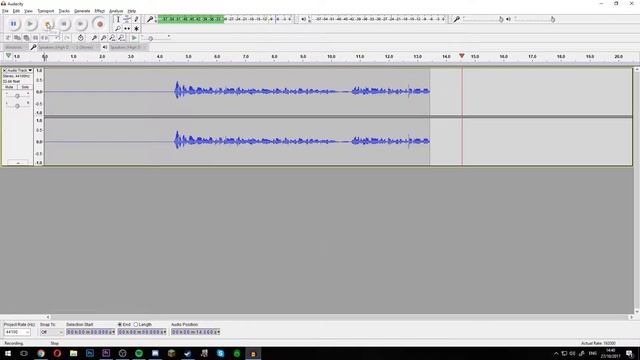This screenshot has width=640, height=360.
Task: Open the View menu
Action: point(28,11)
